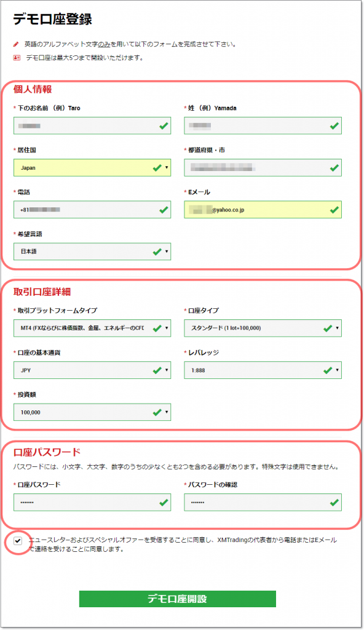Open the 投資額 100,000 dropdown
The width and height of the screenshot is (364, 630).
[x=92, y=412]
